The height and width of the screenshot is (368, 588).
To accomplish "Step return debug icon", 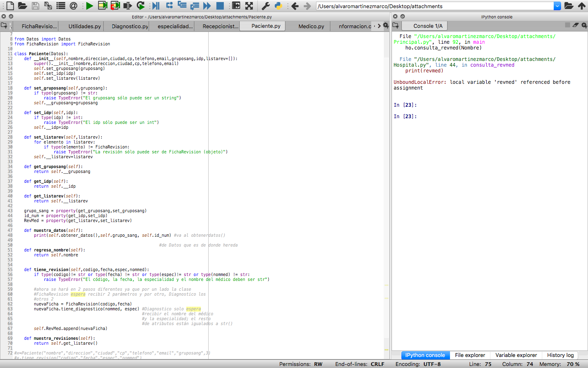I will (x=195, y=6).
